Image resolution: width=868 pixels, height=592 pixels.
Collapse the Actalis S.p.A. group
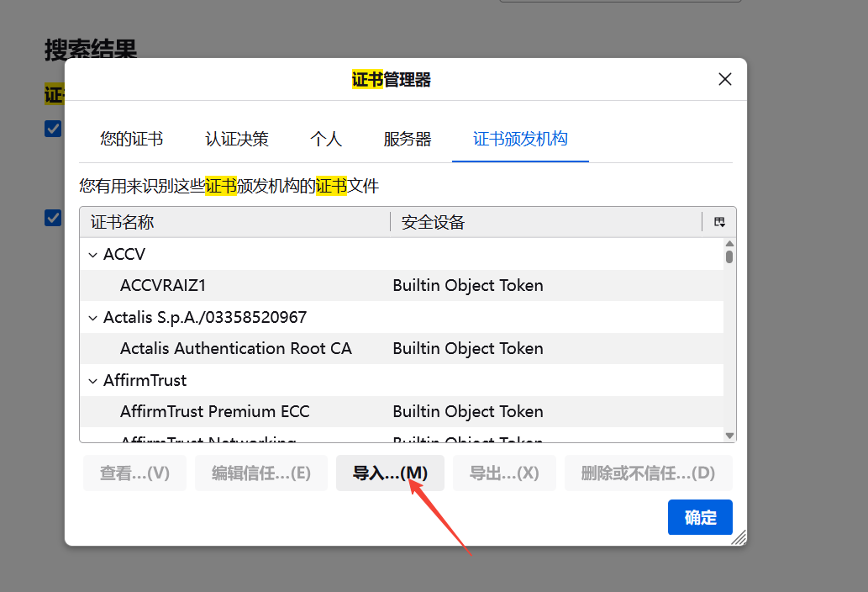[x=93, y=318]
